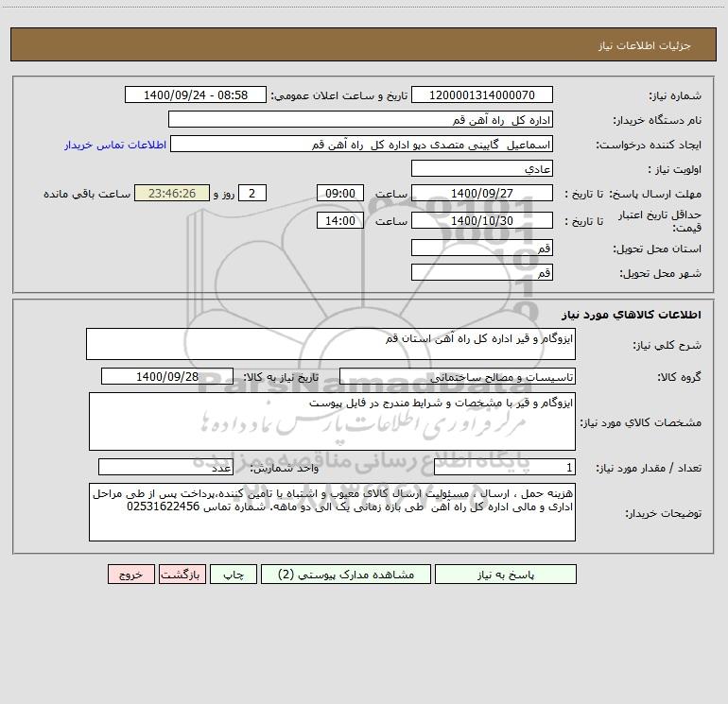This screenshot has width=728, height=704.
Task: Select the need number field 1200001314000070
Action: coord(482,94)
